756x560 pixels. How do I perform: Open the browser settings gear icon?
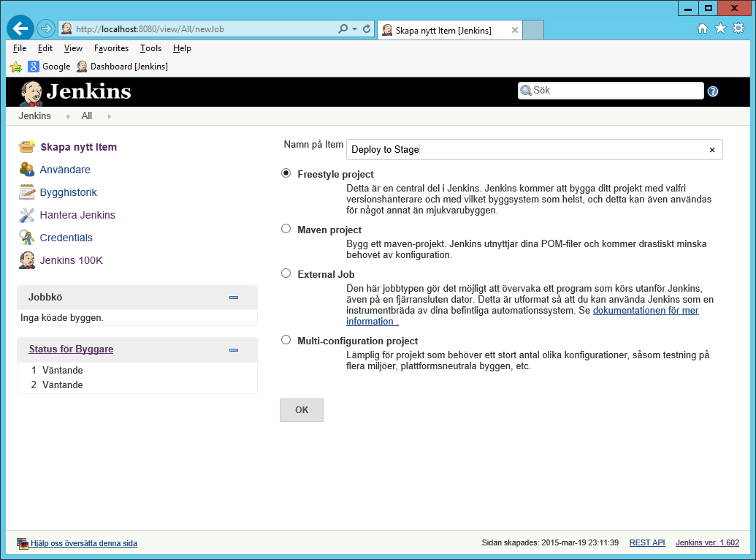738,28
